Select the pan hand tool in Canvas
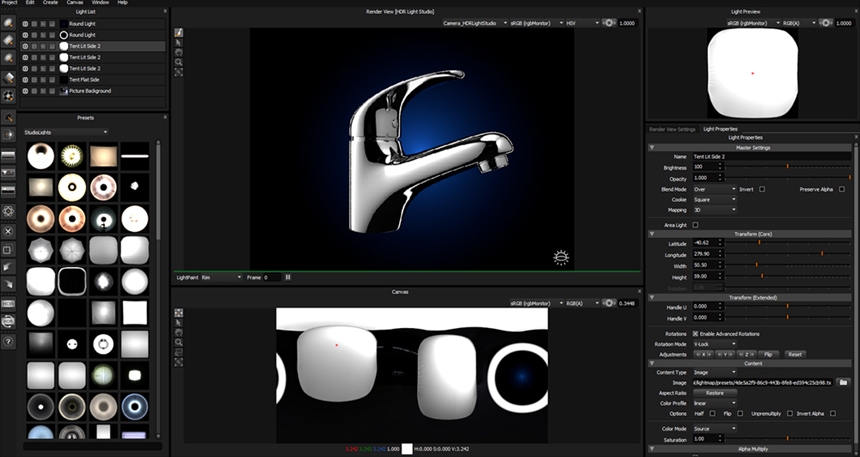This screenshot has width=860, height=457. (178, 332)
